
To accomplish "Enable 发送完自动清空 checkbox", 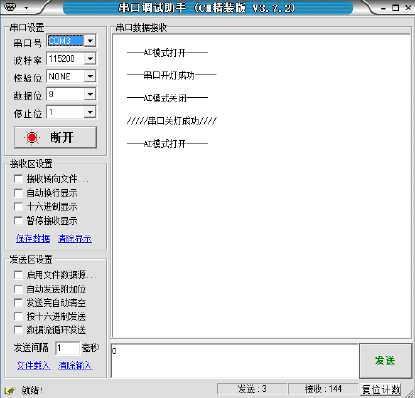I will point(19,303).
